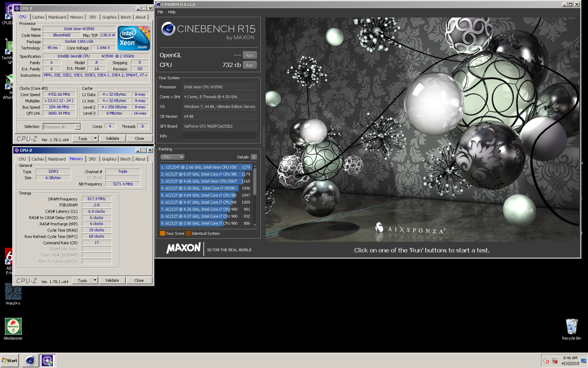Screen dimensions: 588x368
Task: Click Tools button in Memory CPU-Z window
Action: pyautogui.click(x=82, y=280)
